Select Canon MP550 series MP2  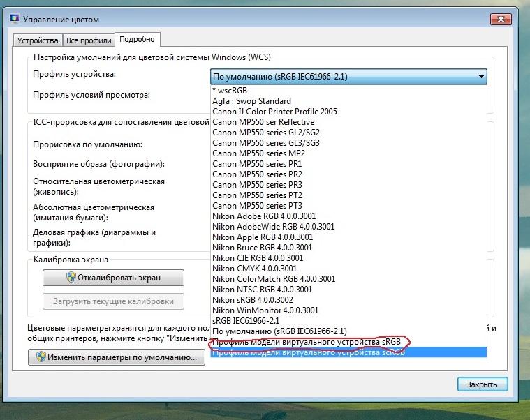click(x=348, y=153)
